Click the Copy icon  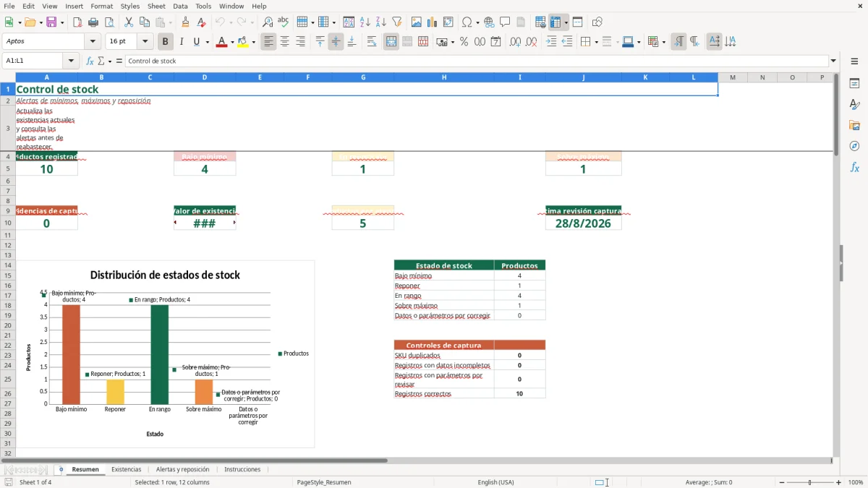(144, 22)
